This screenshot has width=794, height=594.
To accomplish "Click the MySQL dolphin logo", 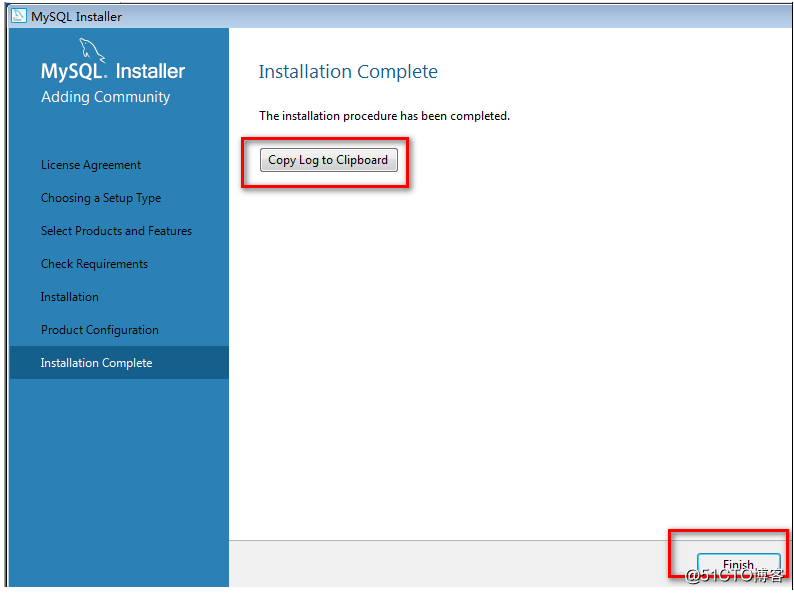I will (x=92, y=50).
